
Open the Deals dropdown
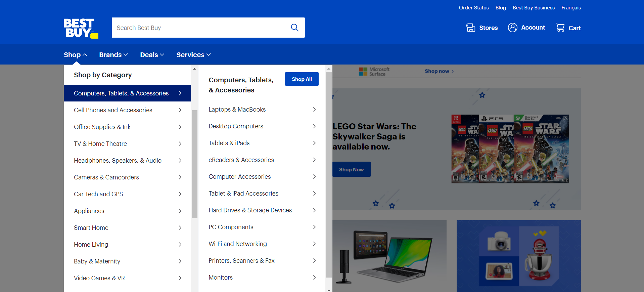coord(152,55)
